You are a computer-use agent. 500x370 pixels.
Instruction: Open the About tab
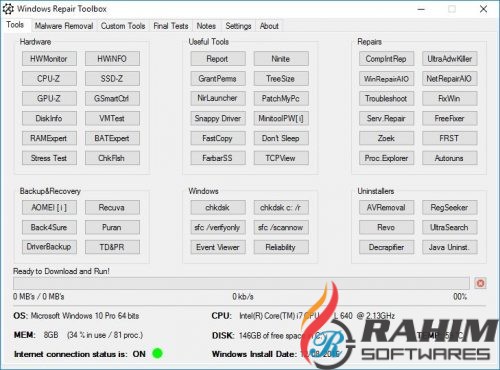pyautogui.click(x=269, y=26)
